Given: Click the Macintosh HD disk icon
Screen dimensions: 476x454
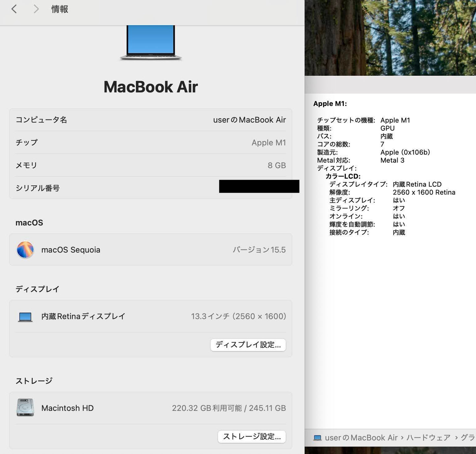Looking at the screenshot, I should coord(25,408).
